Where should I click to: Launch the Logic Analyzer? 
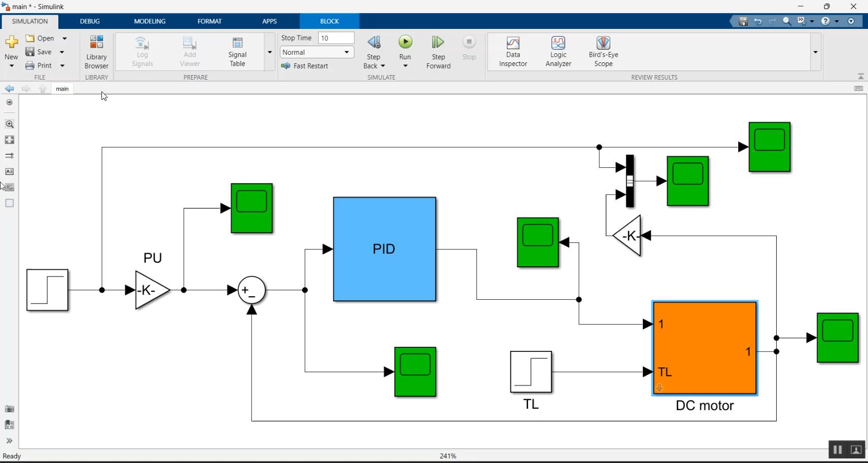click(x=558, y=52)
